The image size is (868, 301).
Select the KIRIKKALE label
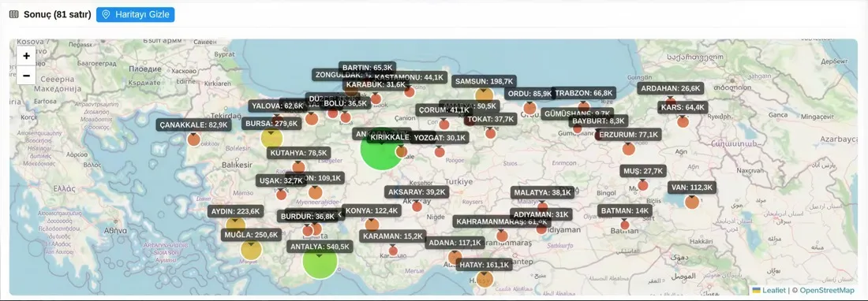point(390,137)
